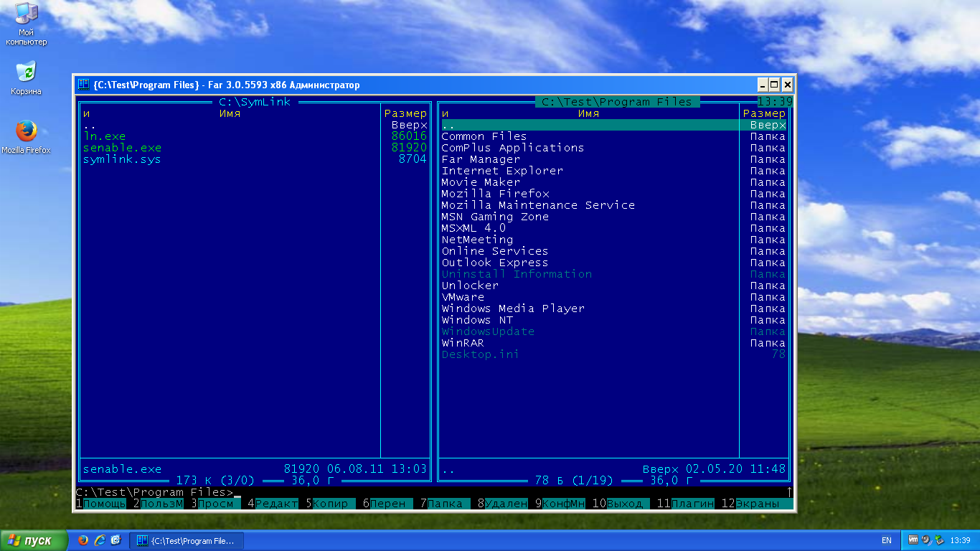Click the right panel Размер column header
Image resolution: width=980 pixels, height=551 pixels.
pos(765,113)
